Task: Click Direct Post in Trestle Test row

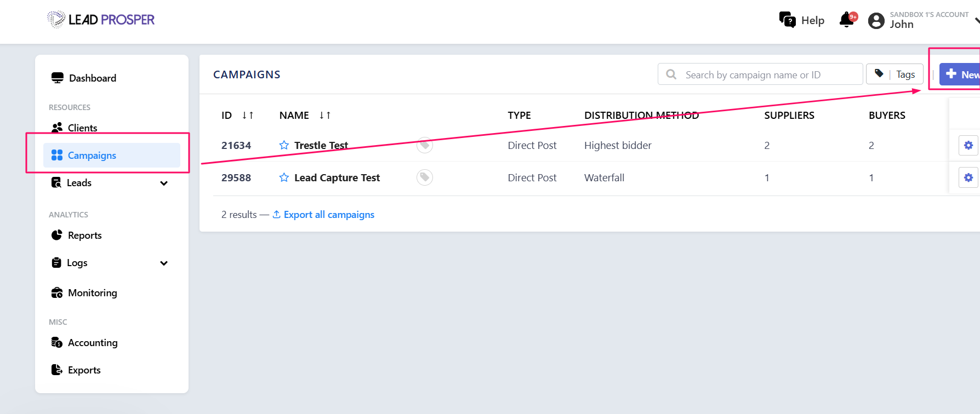Action: point(532,145)
